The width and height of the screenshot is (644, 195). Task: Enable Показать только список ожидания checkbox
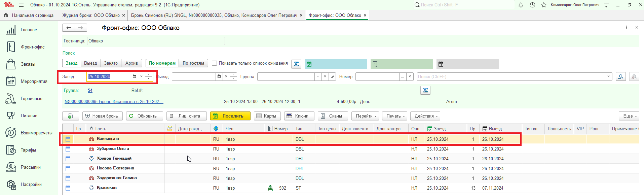click(214, 63)
